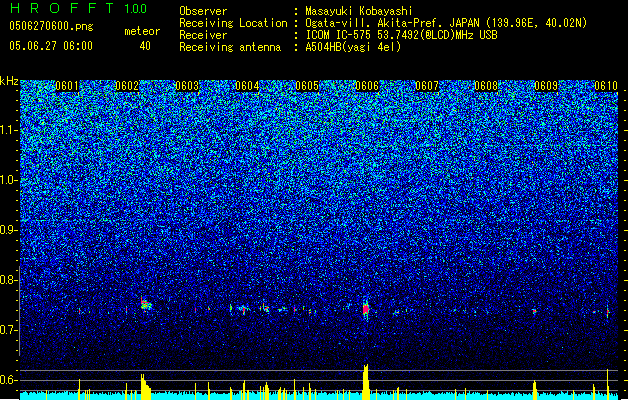Click the 0610 time marker

coord(606,86)
